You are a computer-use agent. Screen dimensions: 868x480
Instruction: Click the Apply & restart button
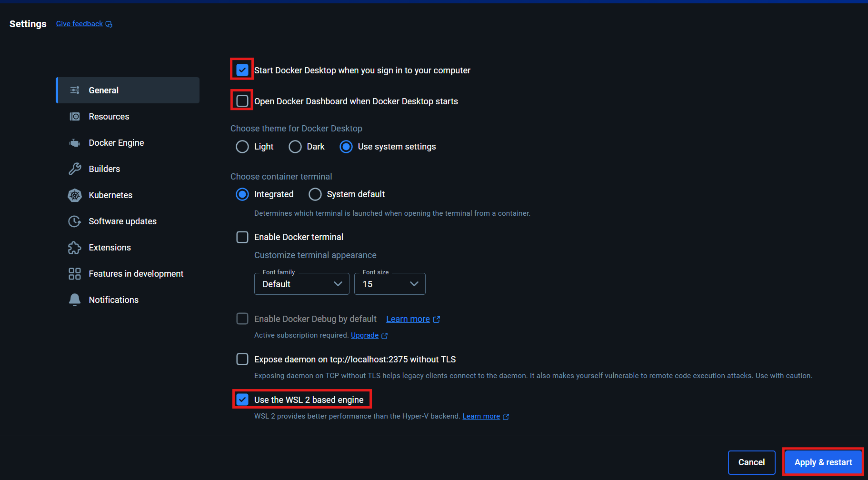pyautogui.click(x=823, y=462)
